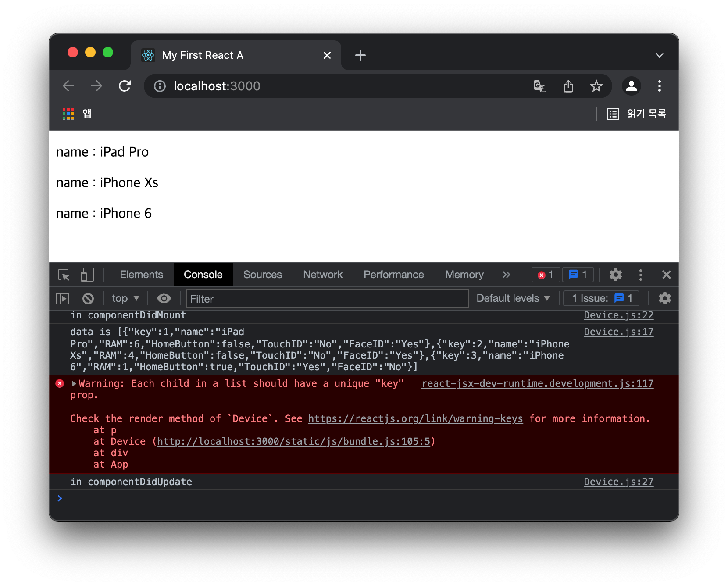Viewport: 728px width, 586px height.
Task: Close the DevTools panel
Action: (666, 275)
